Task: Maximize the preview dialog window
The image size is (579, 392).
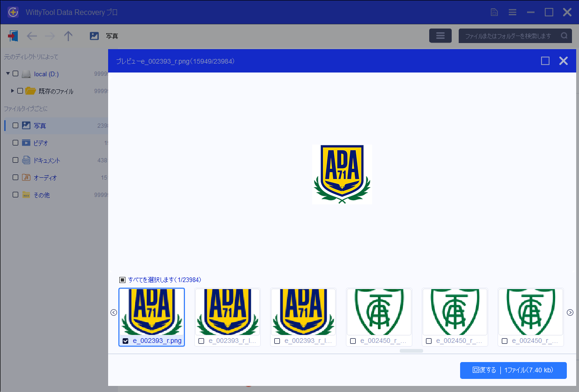Action: click(x=545, y=61)
